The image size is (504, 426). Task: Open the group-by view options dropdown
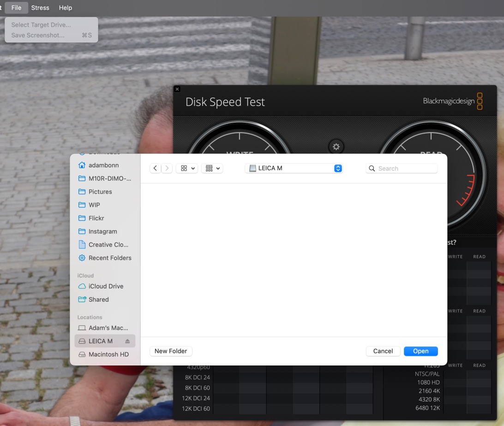212,169
